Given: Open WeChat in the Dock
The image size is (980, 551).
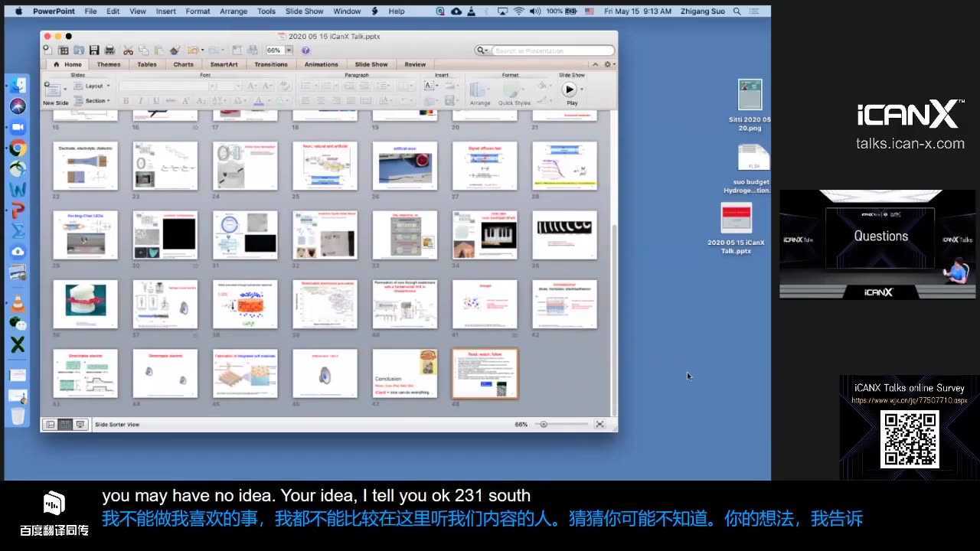Looking at the screenshot, I should (18, 324).
